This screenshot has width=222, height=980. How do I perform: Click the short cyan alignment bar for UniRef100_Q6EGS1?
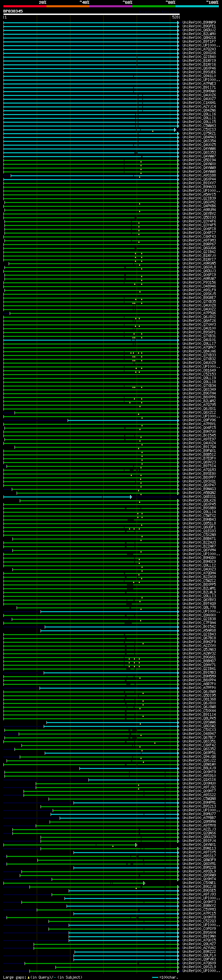68,497
